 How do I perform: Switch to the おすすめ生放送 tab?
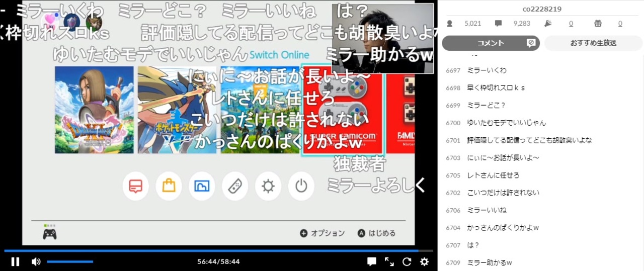tap(593, 43)
